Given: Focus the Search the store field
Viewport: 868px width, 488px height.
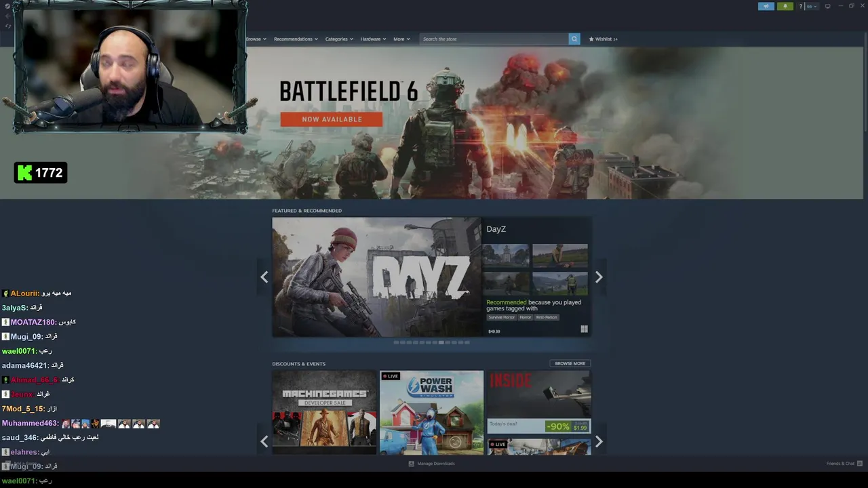Looking at the screenshot, I should [494, 39].
